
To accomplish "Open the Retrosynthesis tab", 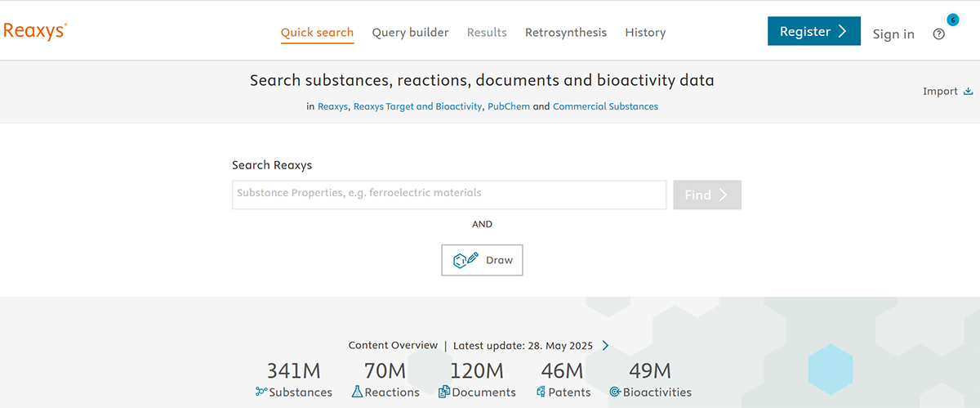I will pos(566,33).
